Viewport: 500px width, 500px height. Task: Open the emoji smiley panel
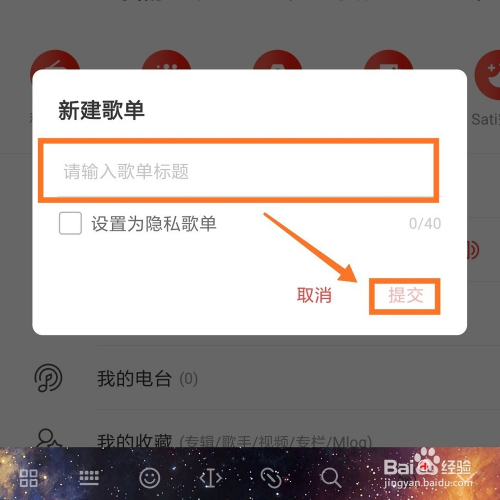click(x=149, y=478)
